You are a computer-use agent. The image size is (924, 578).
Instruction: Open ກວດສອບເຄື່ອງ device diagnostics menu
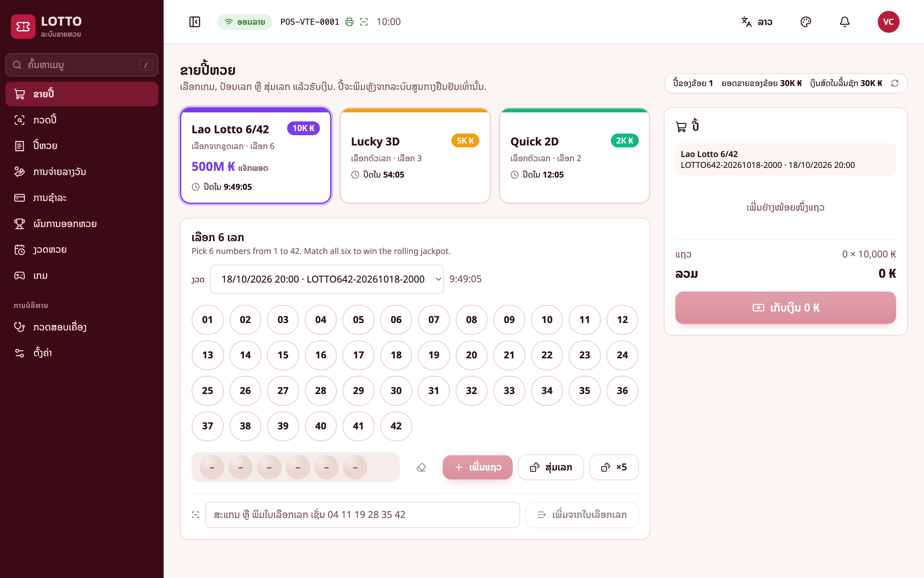[x=82, y=327]
